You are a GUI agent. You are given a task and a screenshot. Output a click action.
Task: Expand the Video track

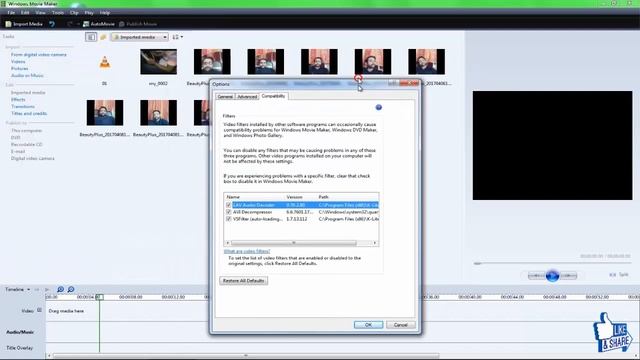40,310
